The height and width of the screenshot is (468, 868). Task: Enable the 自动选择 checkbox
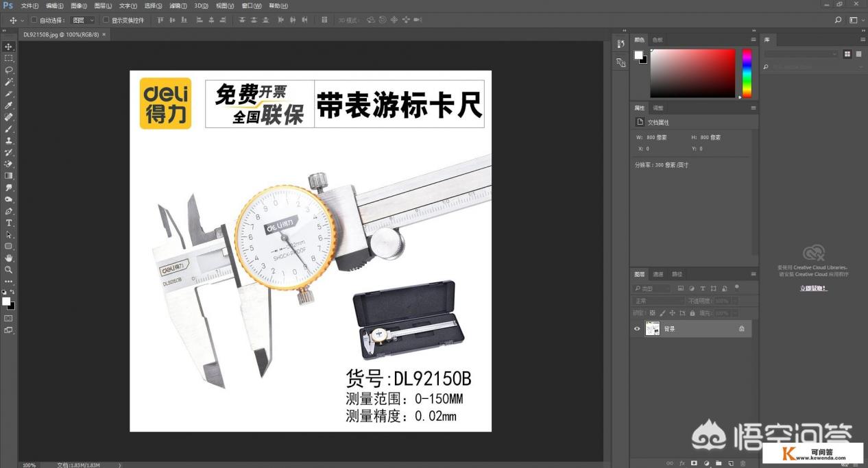point(34,21)
